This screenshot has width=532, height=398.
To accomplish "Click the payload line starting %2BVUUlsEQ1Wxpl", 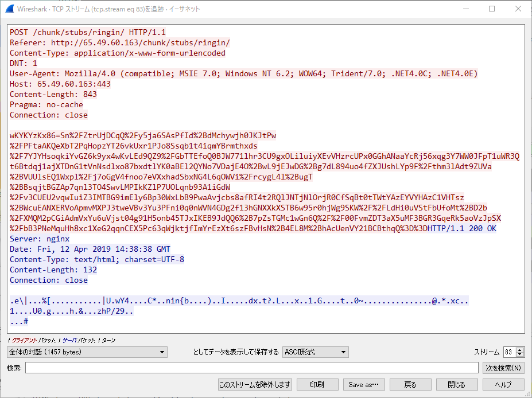I will pyautogui.click(x=161, y=177).
